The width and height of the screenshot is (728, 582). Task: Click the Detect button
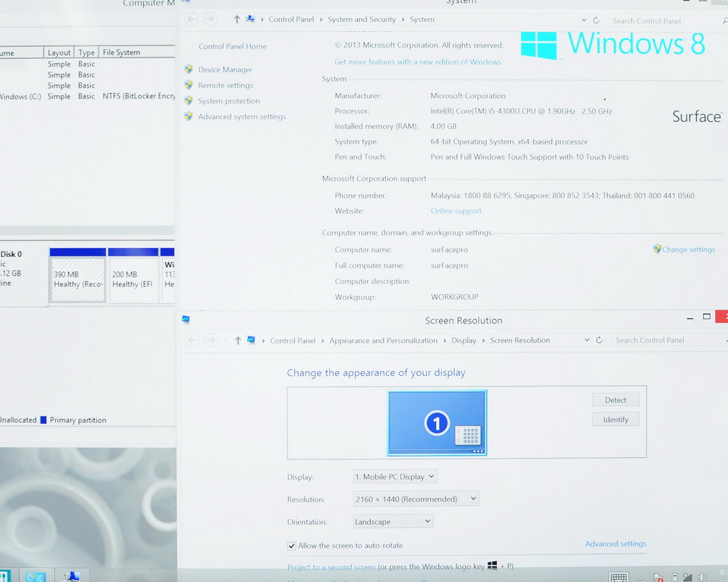(x=616, y=400)
